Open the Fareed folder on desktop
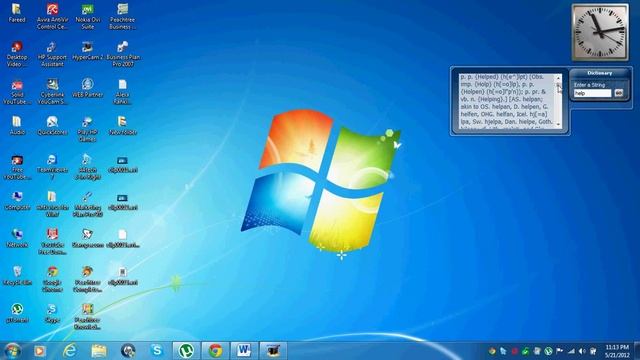The width and height of the screenshot is (640, 360). pos(17,13)
